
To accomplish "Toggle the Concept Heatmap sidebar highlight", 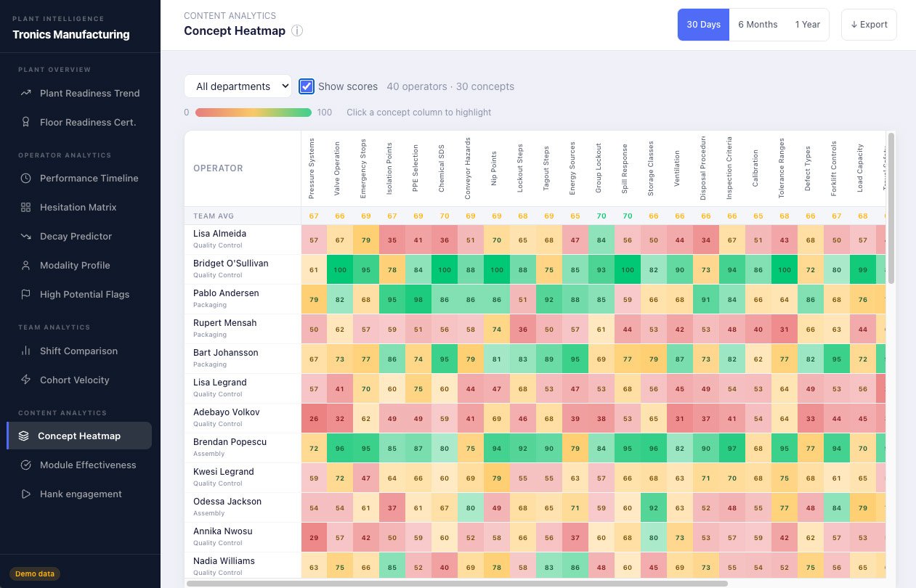I will 79,436.
